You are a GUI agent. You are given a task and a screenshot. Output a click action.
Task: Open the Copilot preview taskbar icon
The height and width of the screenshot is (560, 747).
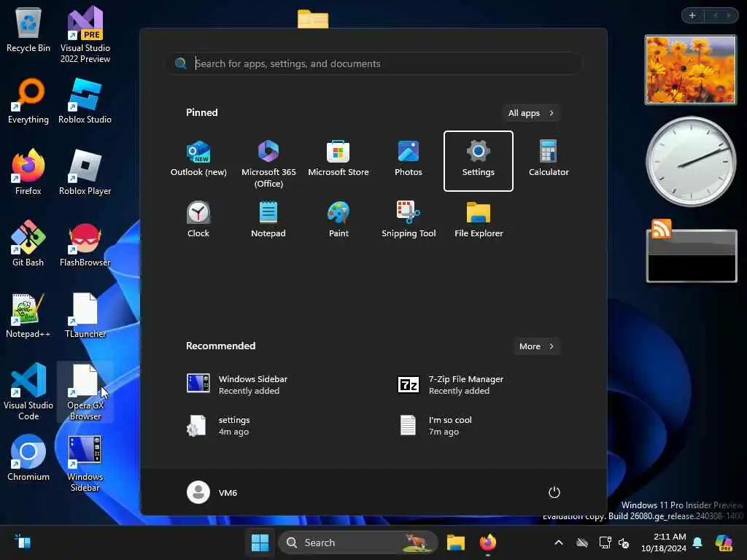(724, 542)
